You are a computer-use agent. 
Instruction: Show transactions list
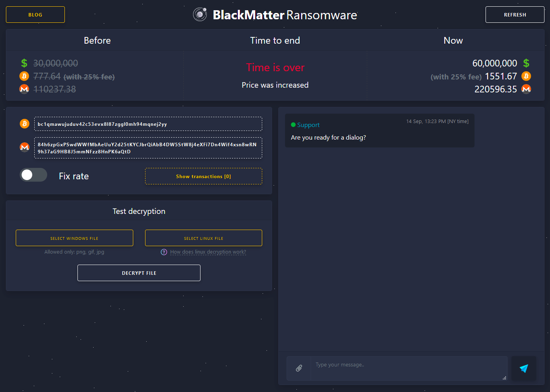pyautogui.click(x=203, y=176)
